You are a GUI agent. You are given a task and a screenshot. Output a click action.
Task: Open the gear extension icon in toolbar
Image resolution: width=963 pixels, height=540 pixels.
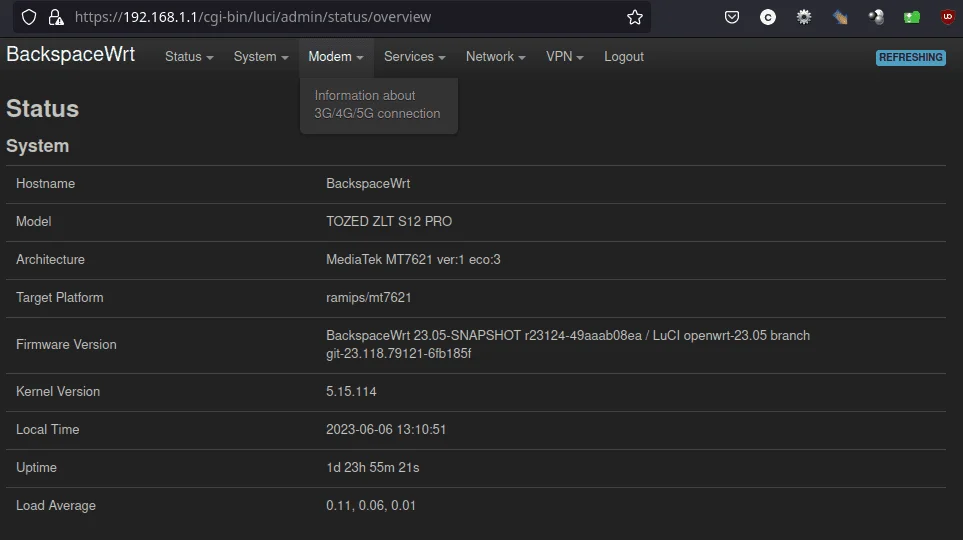[803, 17]
